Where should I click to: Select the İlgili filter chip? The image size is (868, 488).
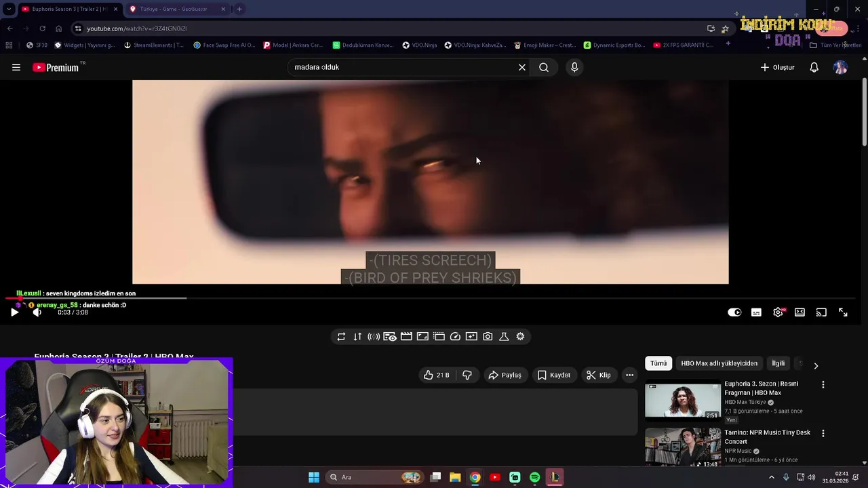tap(778, 363)
